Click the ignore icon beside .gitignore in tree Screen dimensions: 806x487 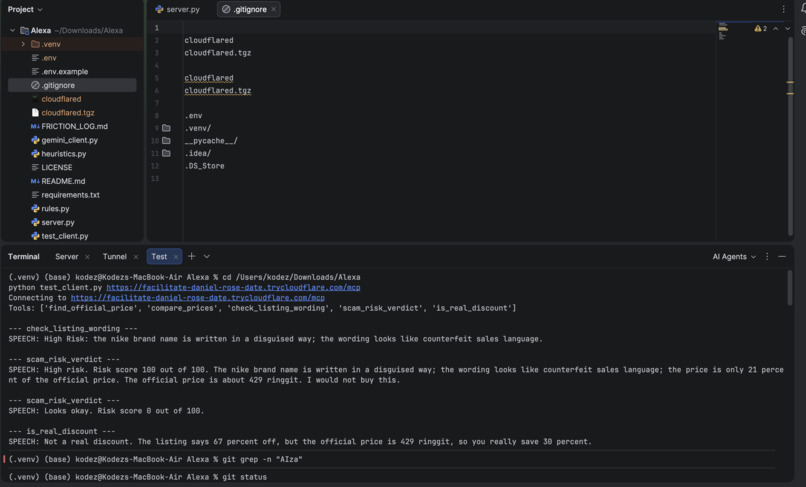(35, 85)
